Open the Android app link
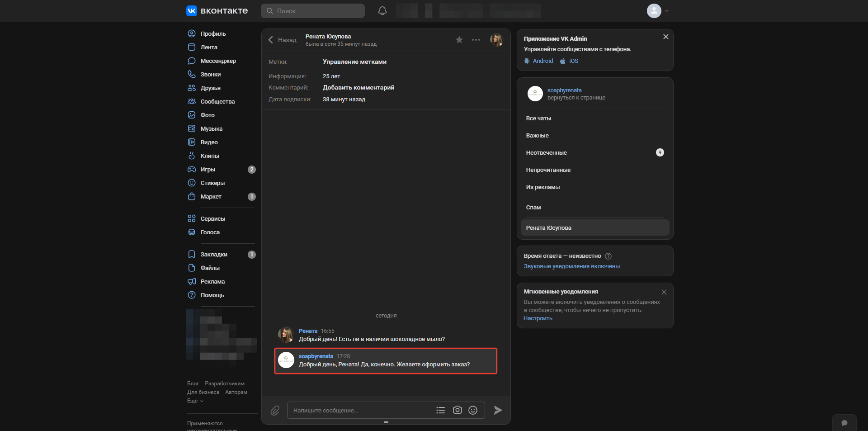This screenshot has height=431, width=868. (542, 61)
